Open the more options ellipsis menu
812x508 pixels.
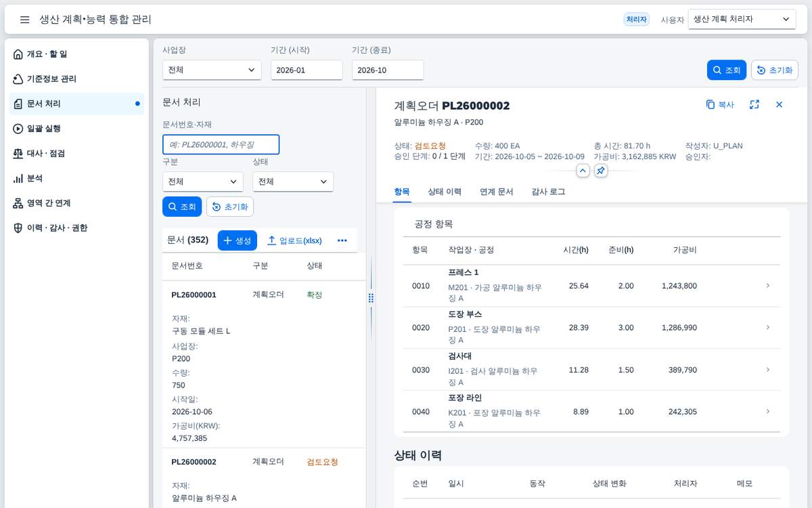point(342,240)
